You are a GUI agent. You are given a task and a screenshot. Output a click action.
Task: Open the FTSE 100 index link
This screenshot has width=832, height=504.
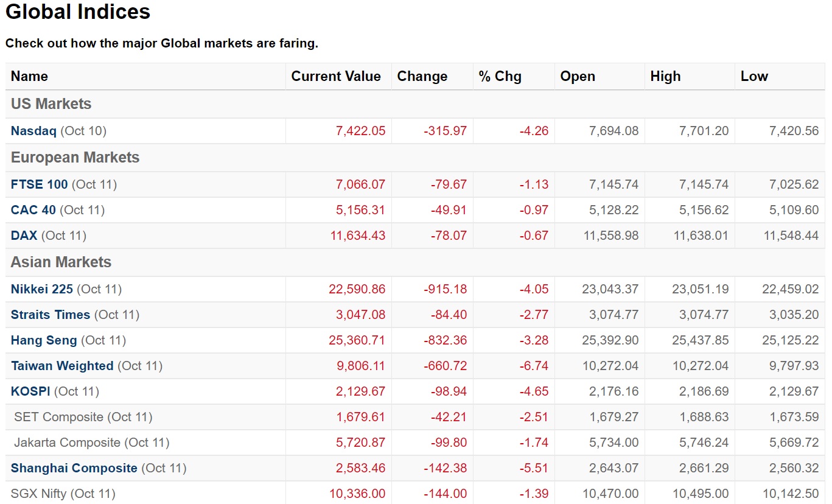39,184
